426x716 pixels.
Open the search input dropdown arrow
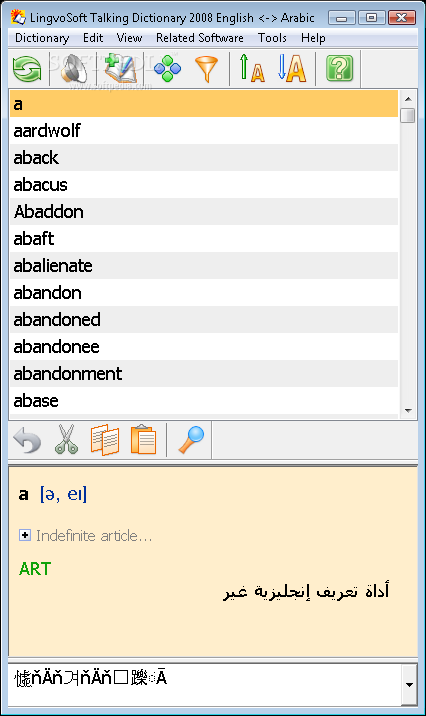click(x=409, y=684)
